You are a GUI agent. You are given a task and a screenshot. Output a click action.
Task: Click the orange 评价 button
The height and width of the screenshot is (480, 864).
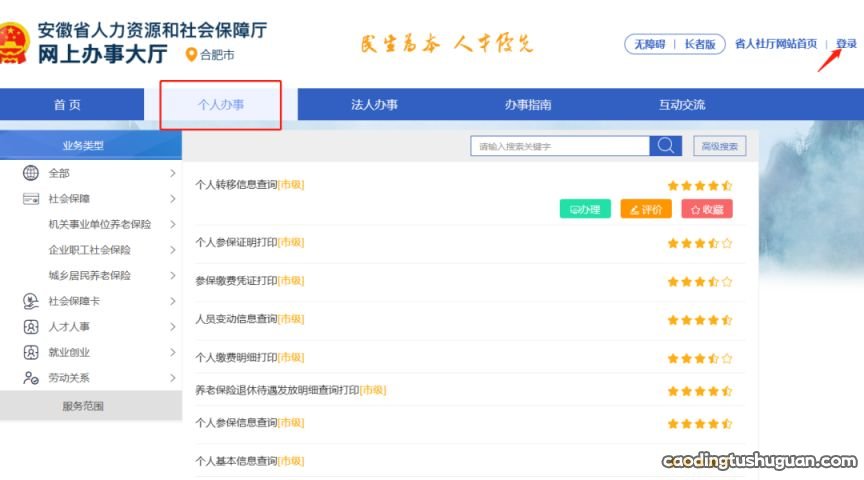pyautogui.click(x=646, y=209)
